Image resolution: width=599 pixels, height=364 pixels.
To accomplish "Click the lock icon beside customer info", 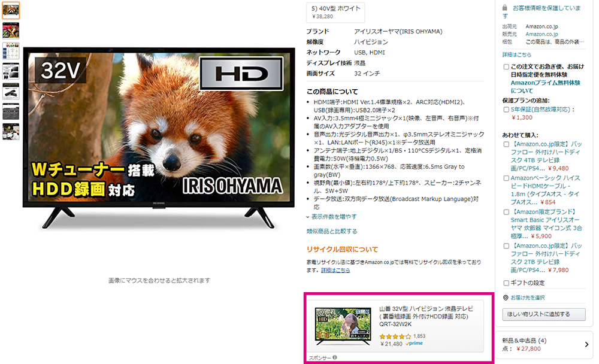I will [x=504, y=8].
